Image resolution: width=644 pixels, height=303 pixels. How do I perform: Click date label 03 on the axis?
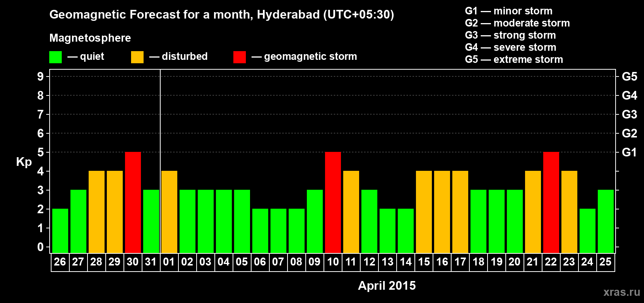point(205,262)
